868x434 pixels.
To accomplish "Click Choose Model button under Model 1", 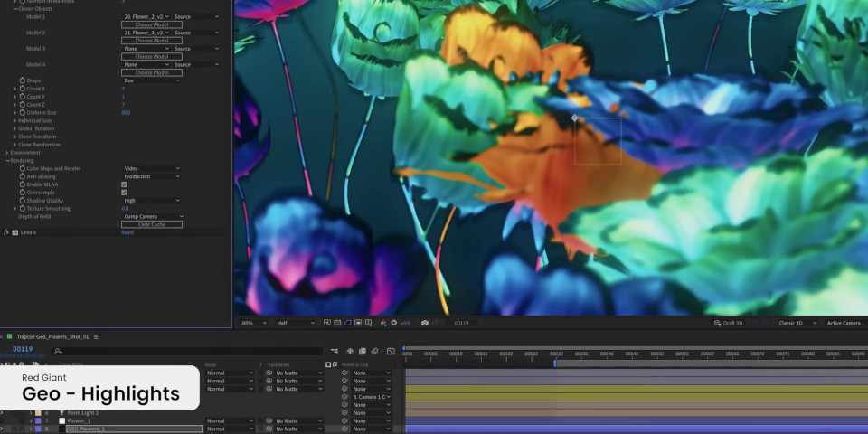I will coord(151,24).
